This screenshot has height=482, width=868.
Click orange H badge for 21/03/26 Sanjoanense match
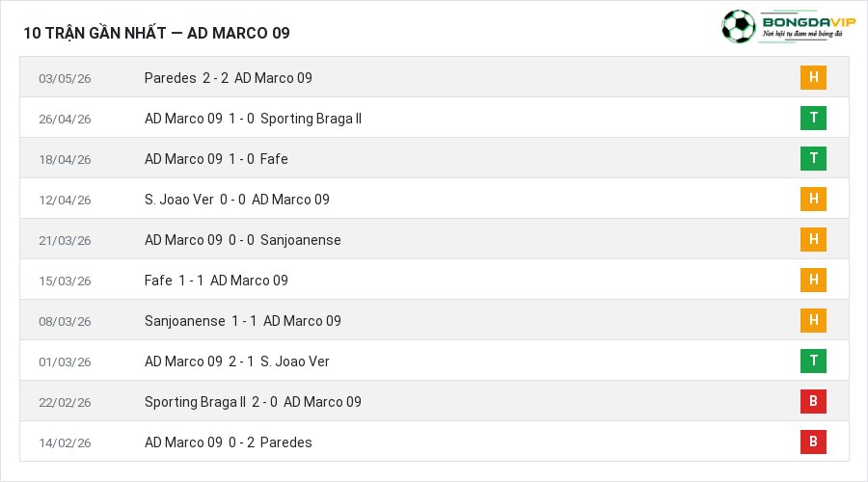point(813,239)
